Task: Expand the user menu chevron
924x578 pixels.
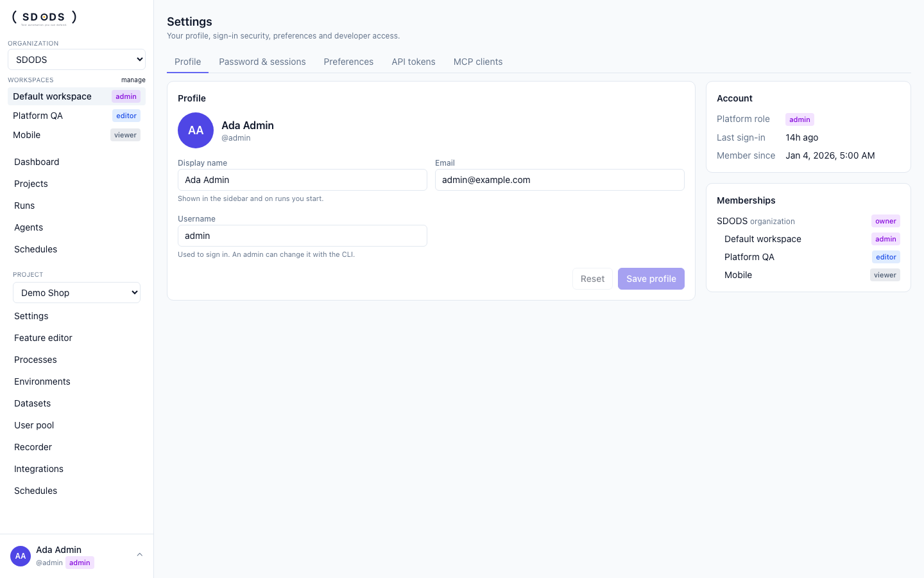Action: tap(139, 555)
